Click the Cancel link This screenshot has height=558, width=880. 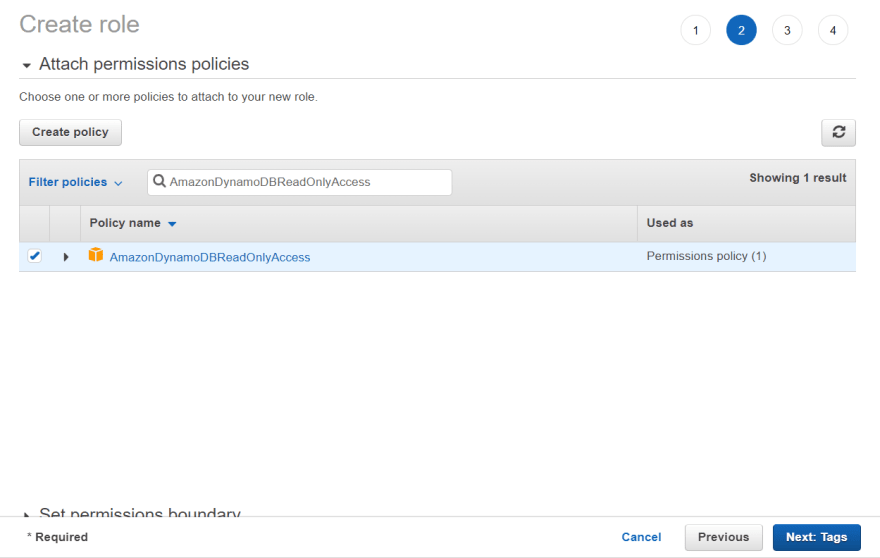click(641, 537)
